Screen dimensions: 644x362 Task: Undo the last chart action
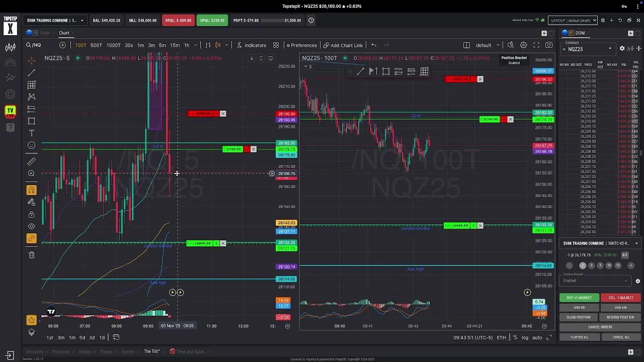[374, 45]
